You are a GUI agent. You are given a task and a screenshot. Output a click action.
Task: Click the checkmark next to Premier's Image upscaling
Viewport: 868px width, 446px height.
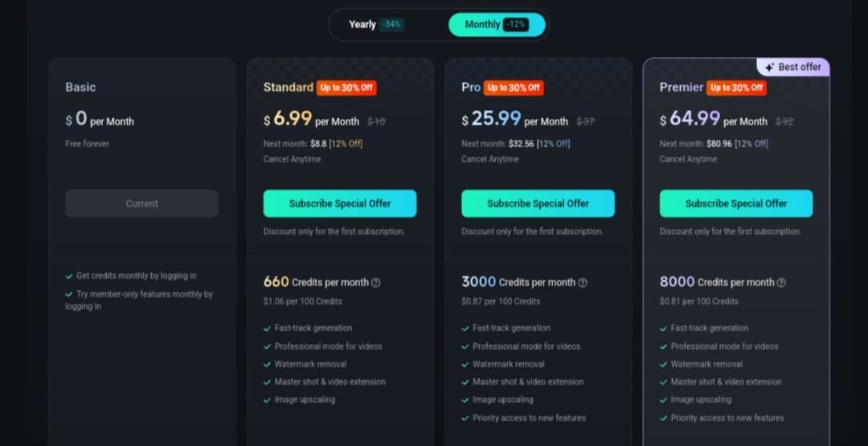(663, 399)
